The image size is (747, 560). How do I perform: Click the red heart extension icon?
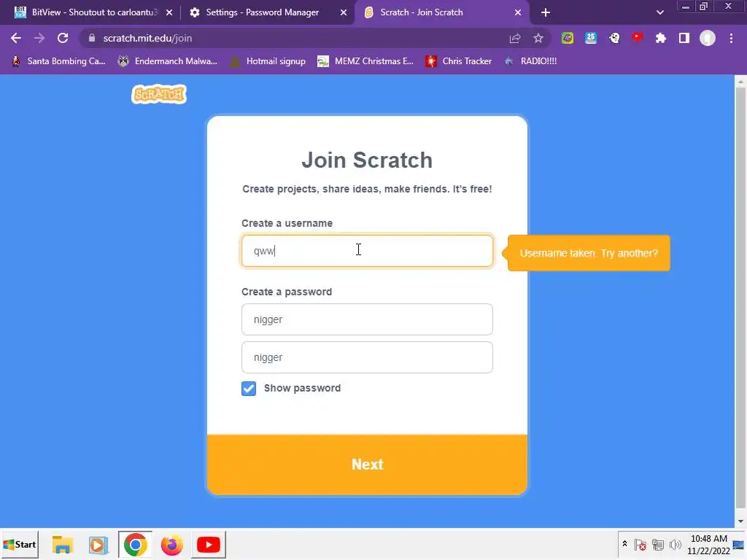pos(638,38)
